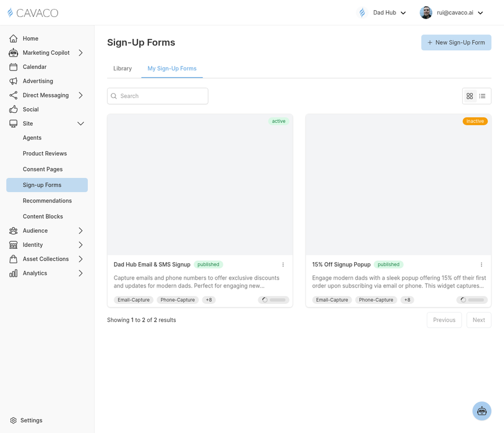The height and width of the screenshot is (433, 504).
Task: Click Phone-Capture tag on 15% Off card
Action: pyautogui.click(x=376, y=300)
